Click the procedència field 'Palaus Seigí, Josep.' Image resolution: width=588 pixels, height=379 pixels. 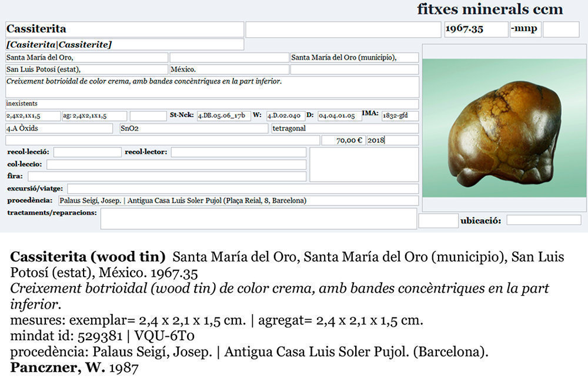[x=239, y=200]
